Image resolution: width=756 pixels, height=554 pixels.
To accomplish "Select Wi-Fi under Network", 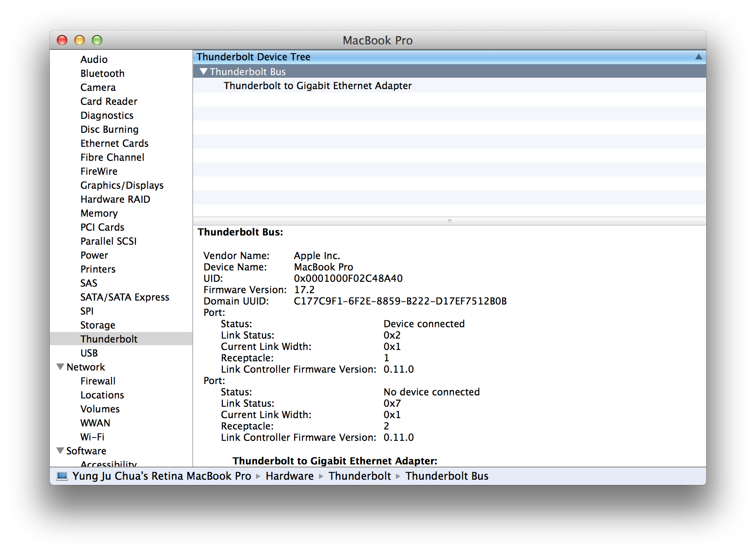I will 93,437.
